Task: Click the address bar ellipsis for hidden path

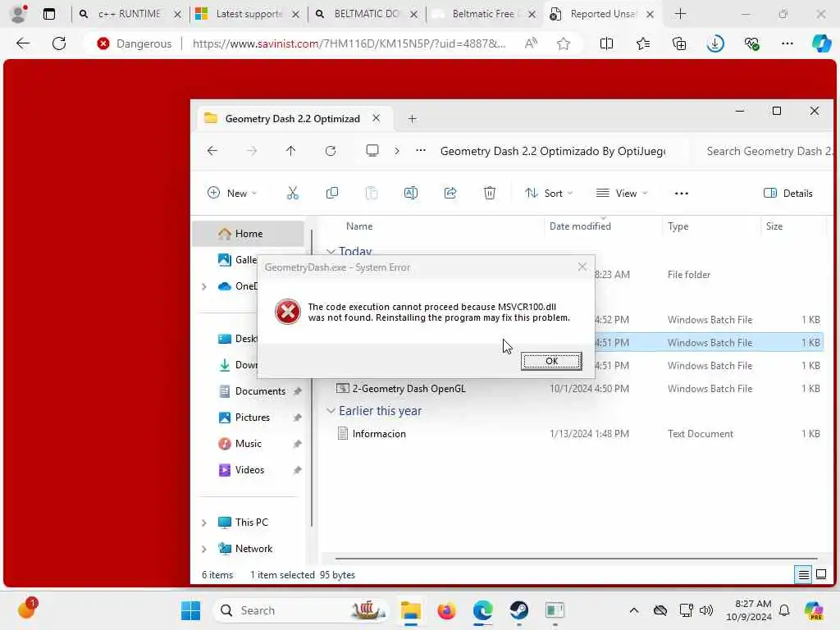Action: tap(421, 151)
